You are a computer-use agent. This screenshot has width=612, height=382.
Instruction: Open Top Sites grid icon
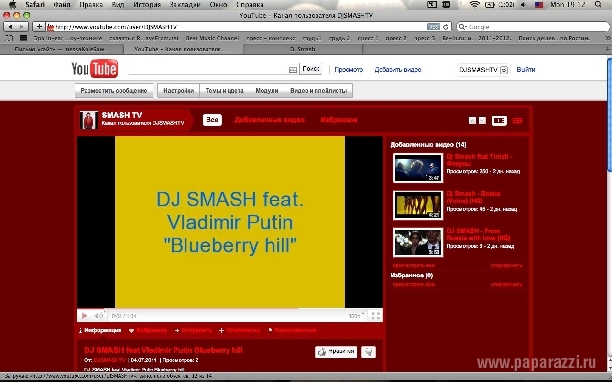23,38
